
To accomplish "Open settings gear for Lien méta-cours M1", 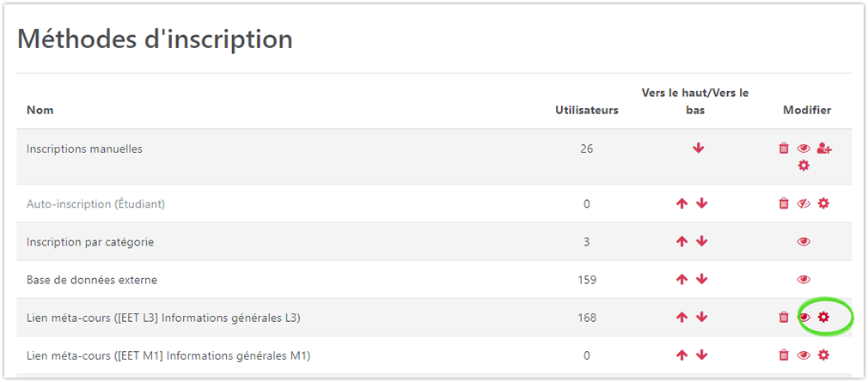I will (823, 355).
